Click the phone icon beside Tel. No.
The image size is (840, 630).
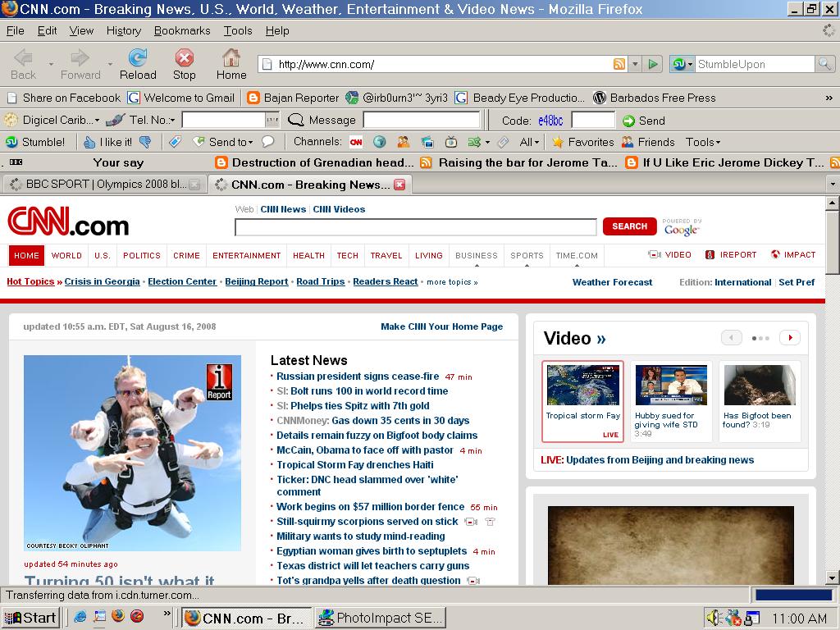point(115,120)
